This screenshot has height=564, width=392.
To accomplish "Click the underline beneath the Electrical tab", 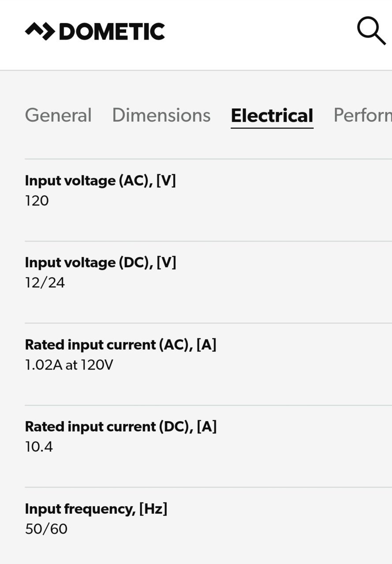I will pos(272,128).
